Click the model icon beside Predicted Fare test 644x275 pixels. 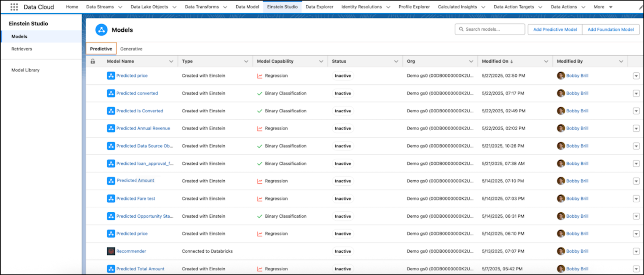point(111,198)
